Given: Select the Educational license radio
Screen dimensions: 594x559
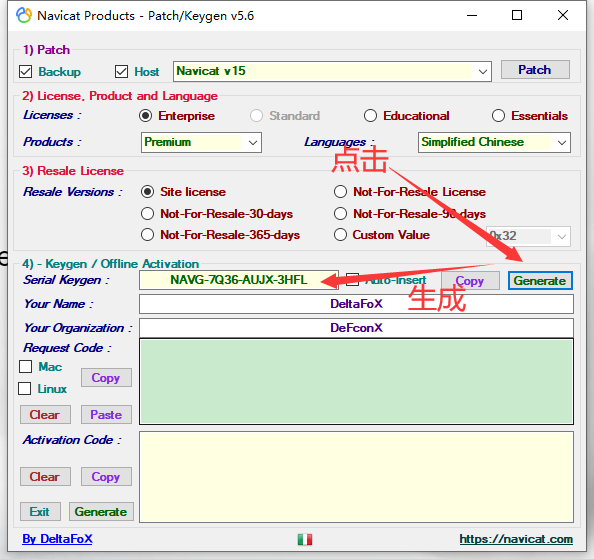Looking at the screenshot, I should (370, 116).
